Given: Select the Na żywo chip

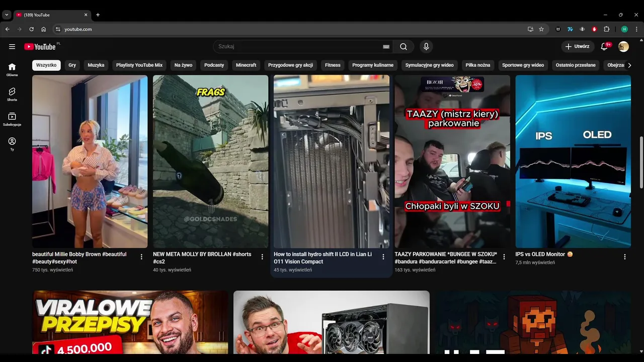Looking at the screenshot, I should click(x=184, y=65).
